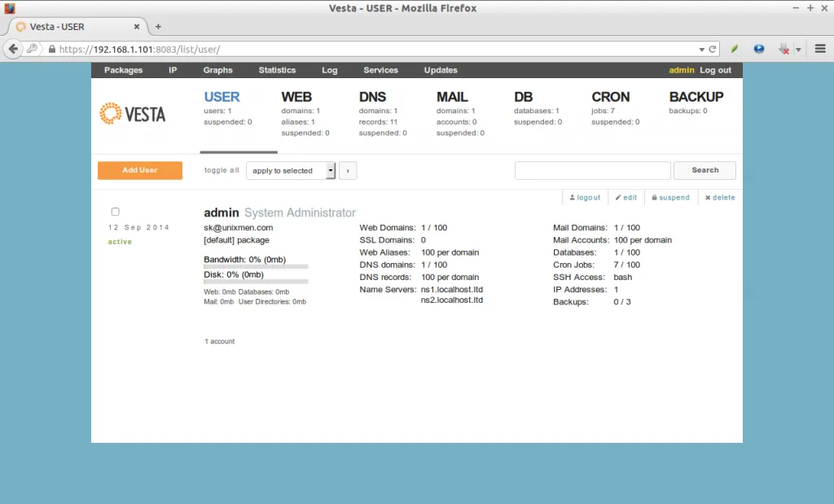Viewport: 834px width, 504px height.
Task: Click the email 'sk@unixmen.com'
Action: pos(239,227)
